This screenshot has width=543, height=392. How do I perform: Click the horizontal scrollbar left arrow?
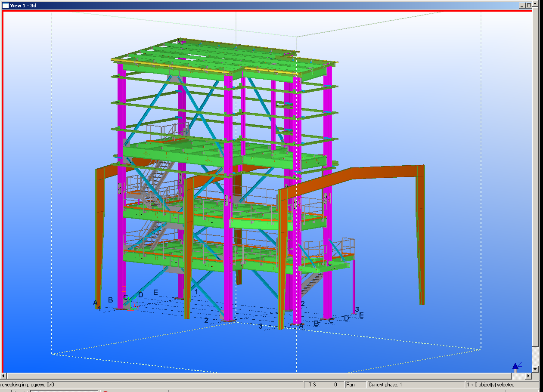[x=3, y=376]
